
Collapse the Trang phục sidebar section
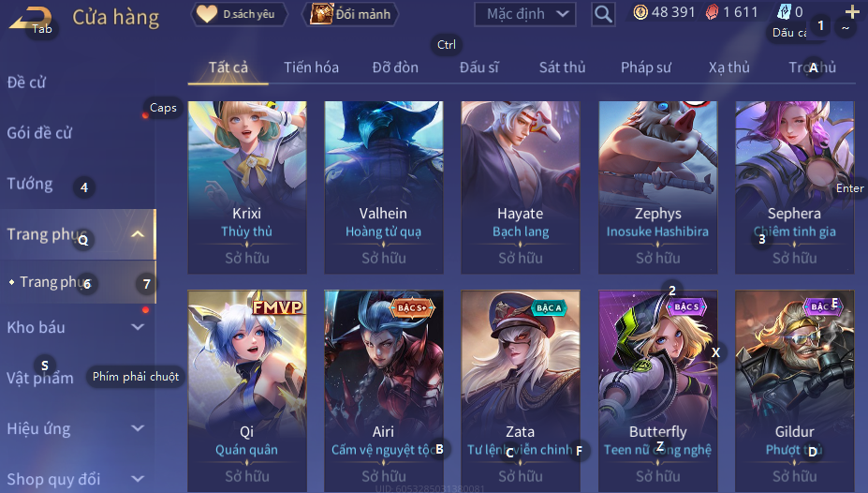point(138,234)
